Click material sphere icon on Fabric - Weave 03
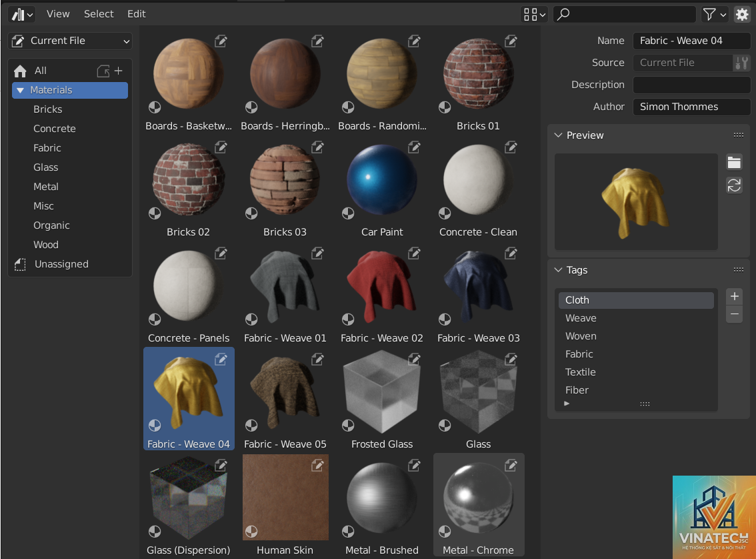 click(x=445, y=320)
